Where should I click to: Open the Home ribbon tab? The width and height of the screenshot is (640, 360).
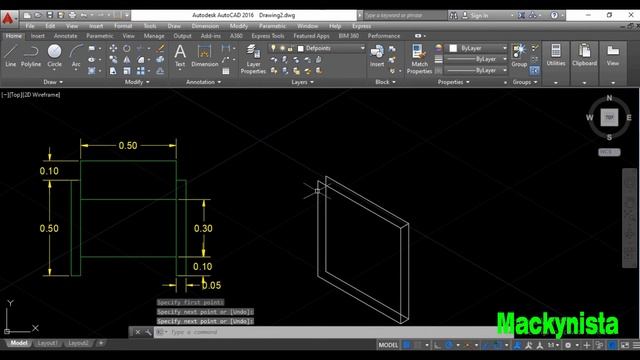[x=13, y=36]
